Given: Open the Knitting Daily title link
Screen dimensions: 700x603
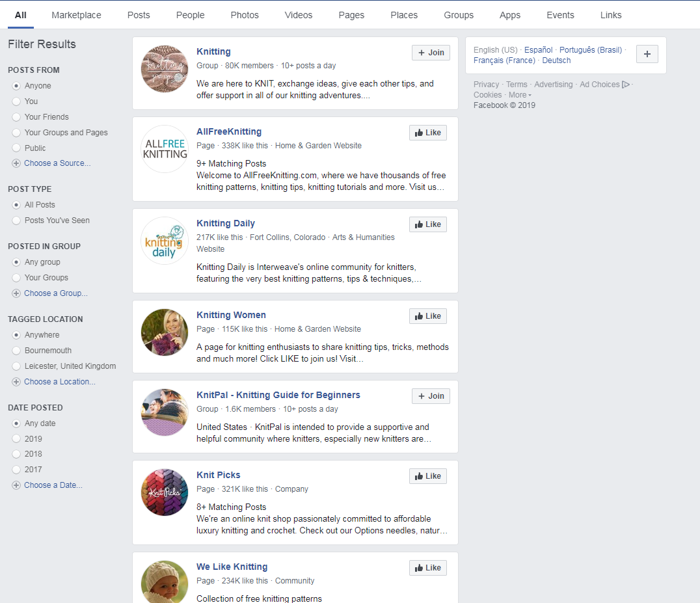Looking at the screenshot, I should pyautogui.click(x=226, y=223).
